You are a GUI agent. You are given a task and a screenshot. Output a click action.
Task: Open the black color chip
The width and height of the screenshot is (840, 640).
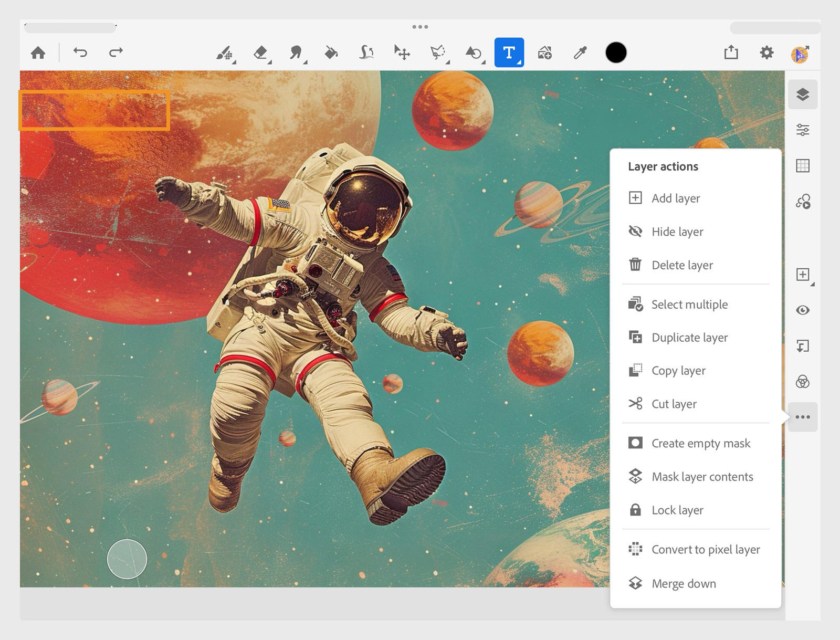pos(616,53)
